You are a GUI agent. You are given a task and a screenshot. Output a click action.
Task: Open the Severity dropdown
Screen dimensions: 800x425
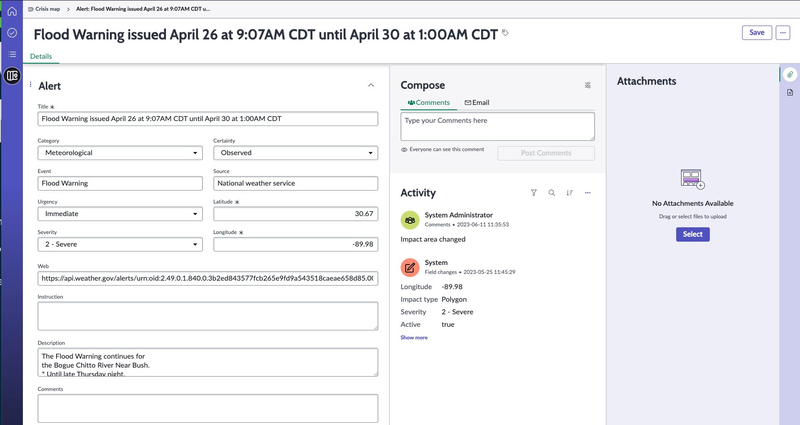click(x=120, y=244)
